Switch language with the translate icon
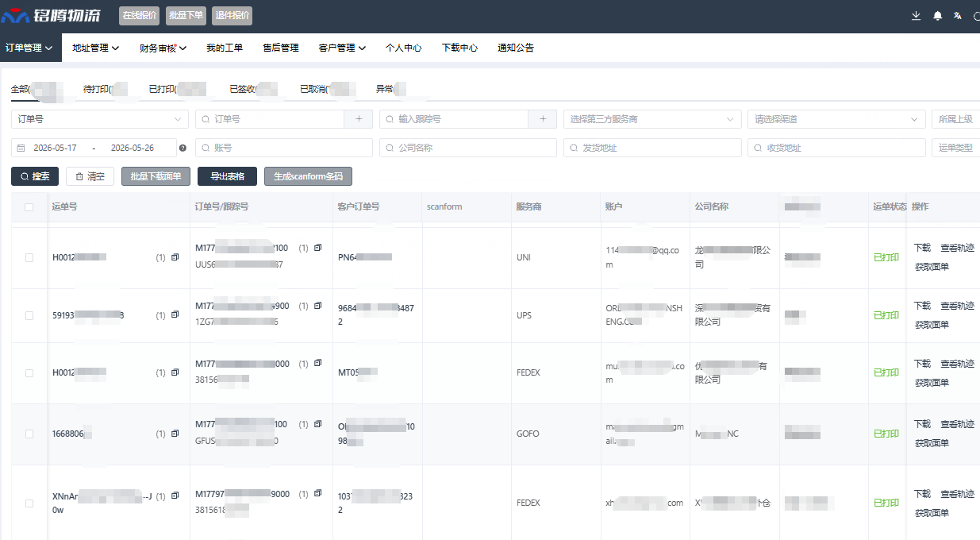This screenshot has width=980, height=540. tap(959, 15)
